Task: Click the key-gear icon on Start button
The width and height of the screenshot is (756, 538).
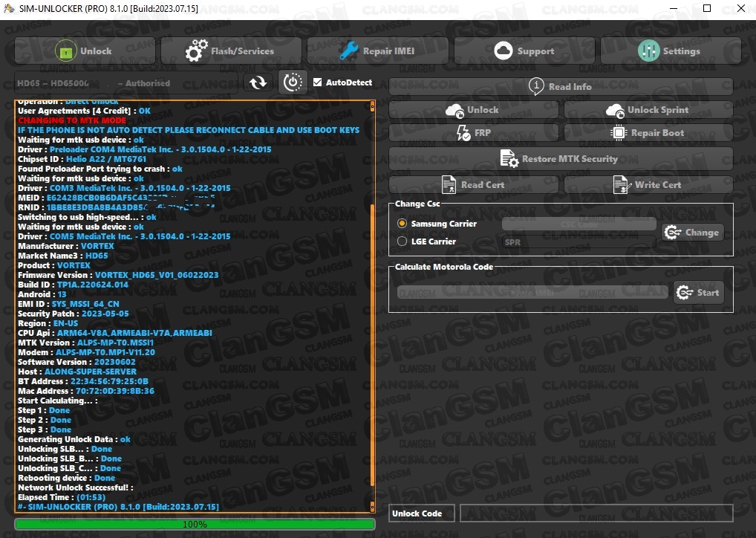Action: pyautogui.click(x=685, y=292)
